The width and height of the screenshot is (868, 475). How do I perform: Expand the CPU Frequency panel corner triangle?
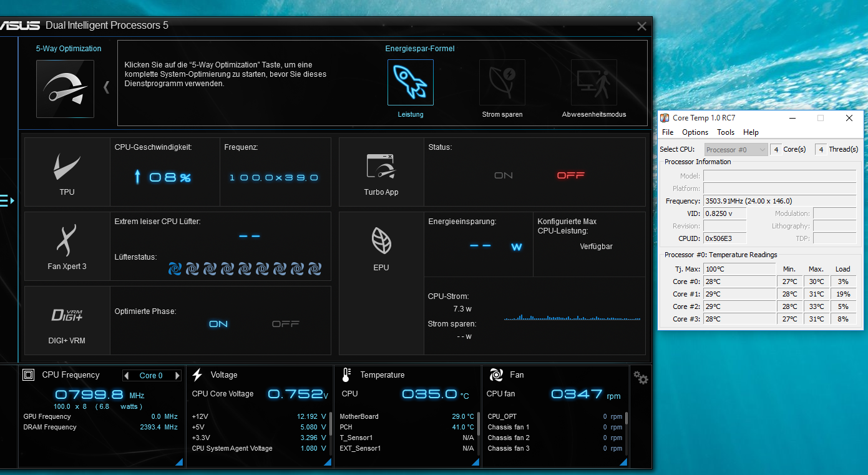click(x=178, y=462)
